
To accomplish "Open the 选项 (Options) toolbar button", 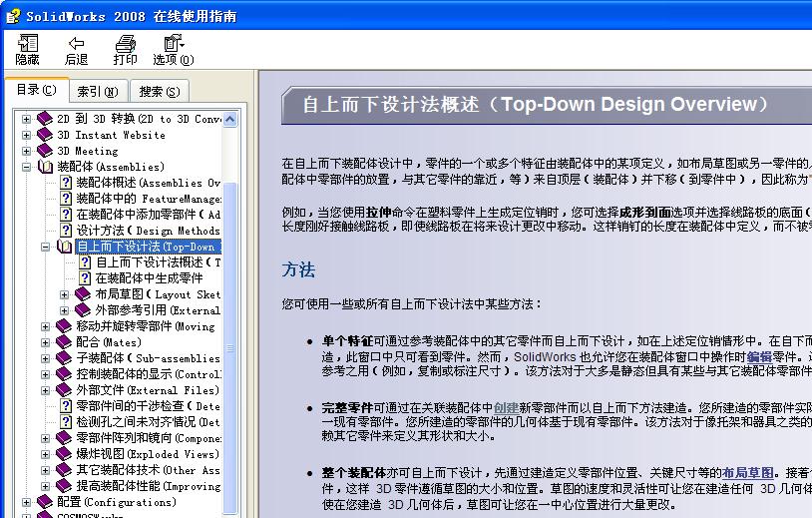I will click(174, 50).
